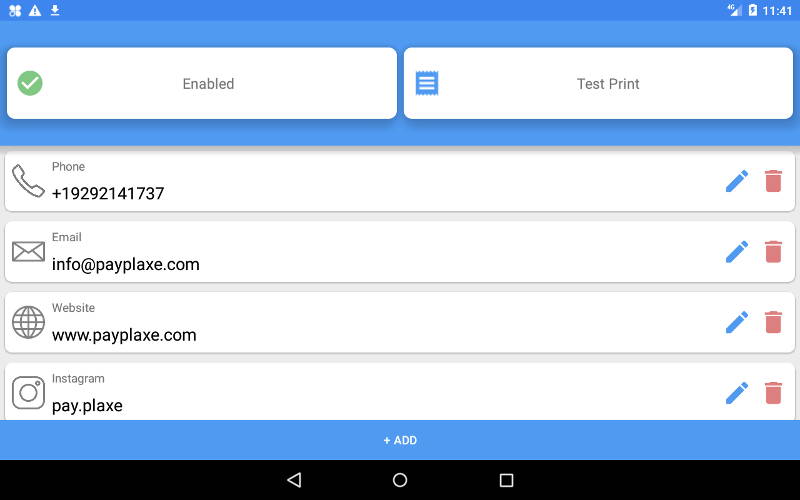Select the pay.plaxe Instagram row
Image resolution: width=800 pixels, height=500 pixels.
[400, 392]
